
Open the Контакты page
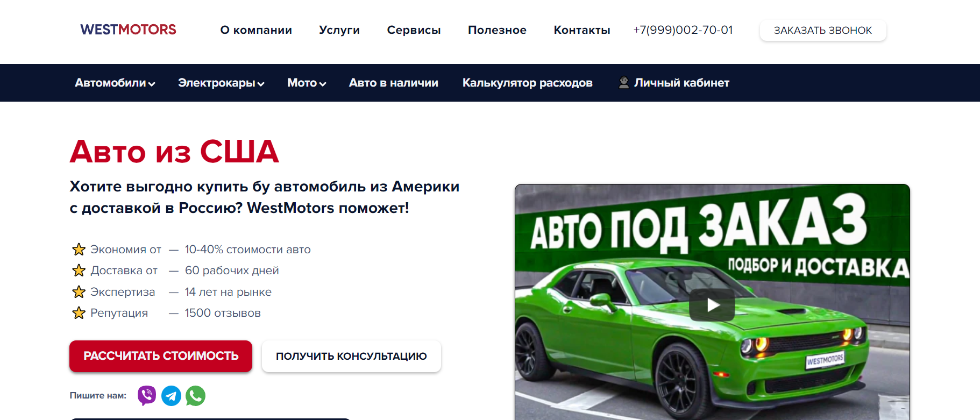click(x=582, y=30)
